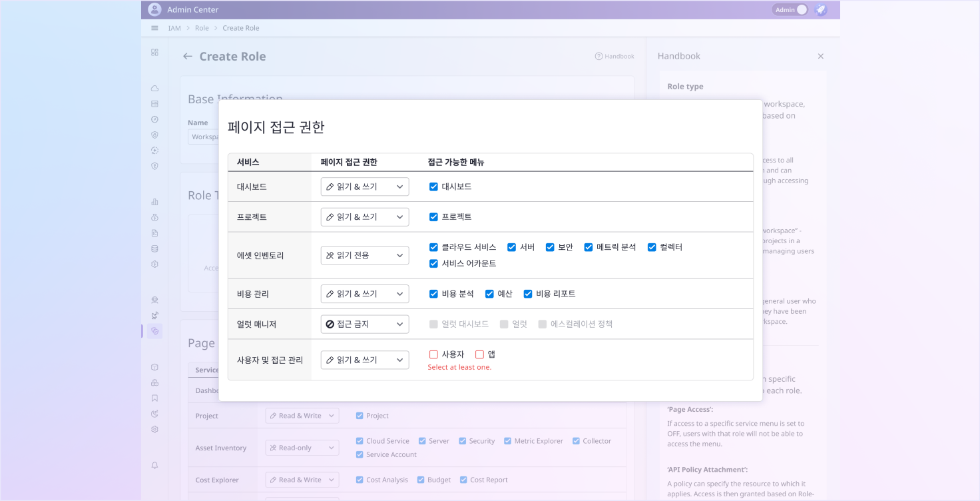980x501 pixels.
Task: Open the 에셋 인벤토리 읽기 전용 dropdown
Action: [364, 255]
